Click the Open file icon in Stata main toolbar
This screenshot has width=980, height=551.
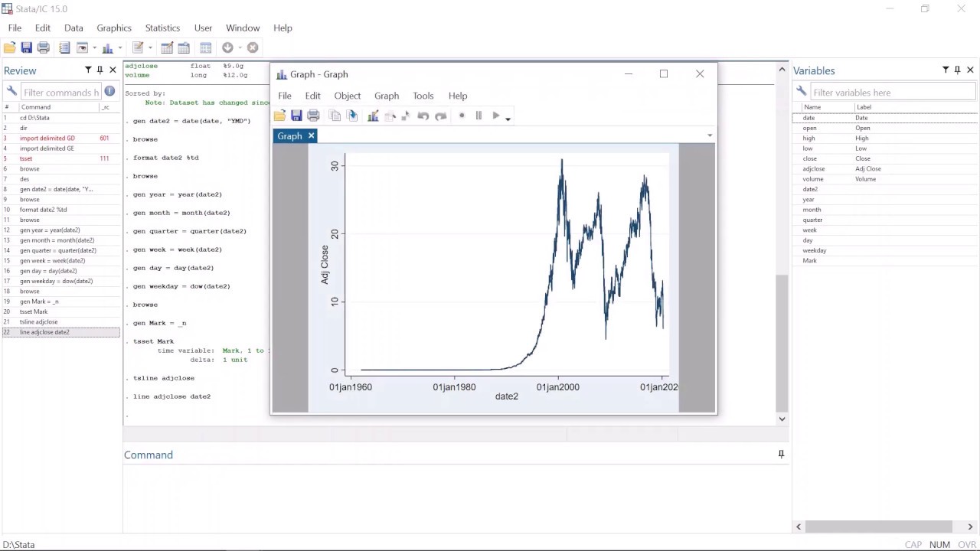click(9, 47)
